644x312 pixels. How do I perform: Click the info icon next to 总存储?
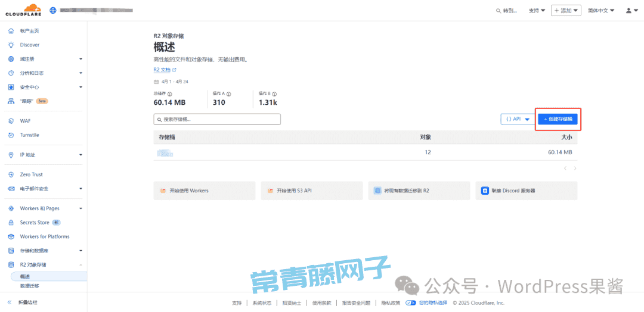[x=169, y=94]
